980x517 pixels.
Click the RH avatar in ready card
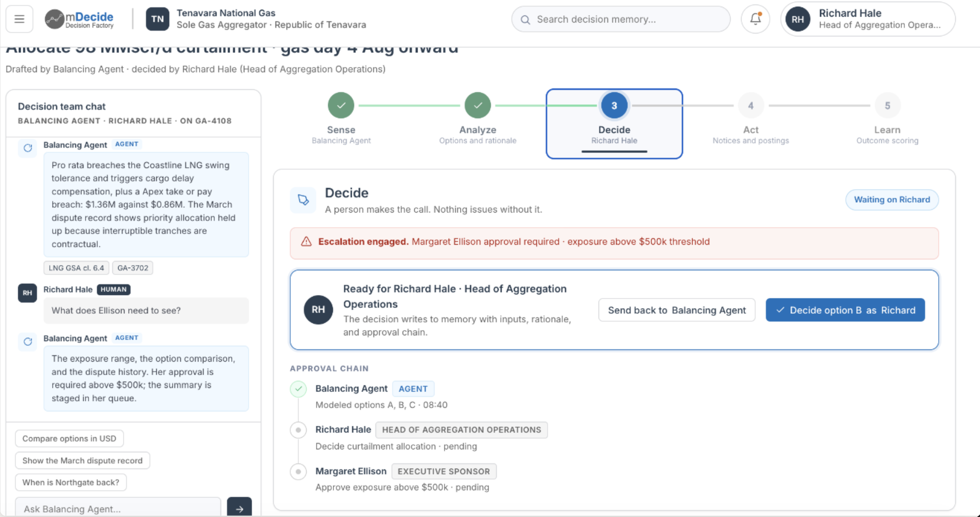(x=318, y=309)
